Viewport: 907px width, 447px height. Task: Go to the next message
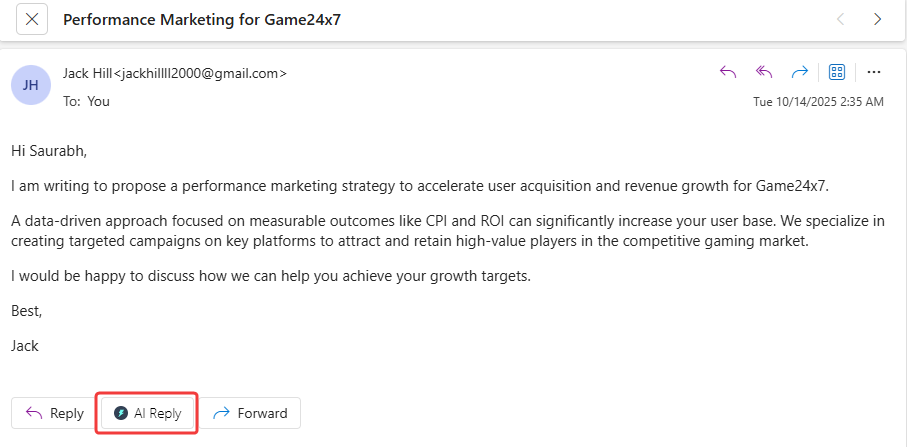(877, 19)
